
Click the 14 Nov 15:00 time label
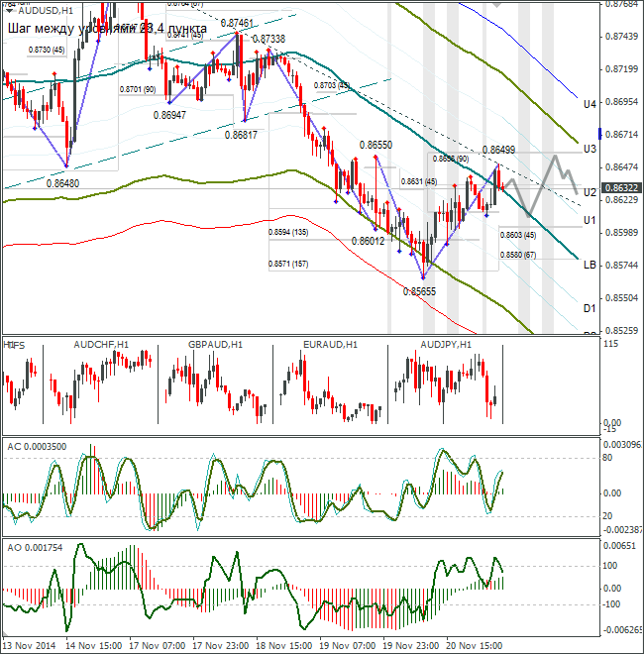(x=94, y=646)
